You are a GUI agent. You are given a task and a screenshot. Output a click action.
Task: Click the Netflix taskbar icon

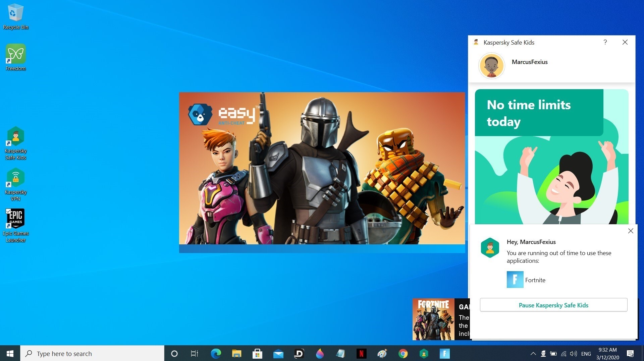click(361, 354)
